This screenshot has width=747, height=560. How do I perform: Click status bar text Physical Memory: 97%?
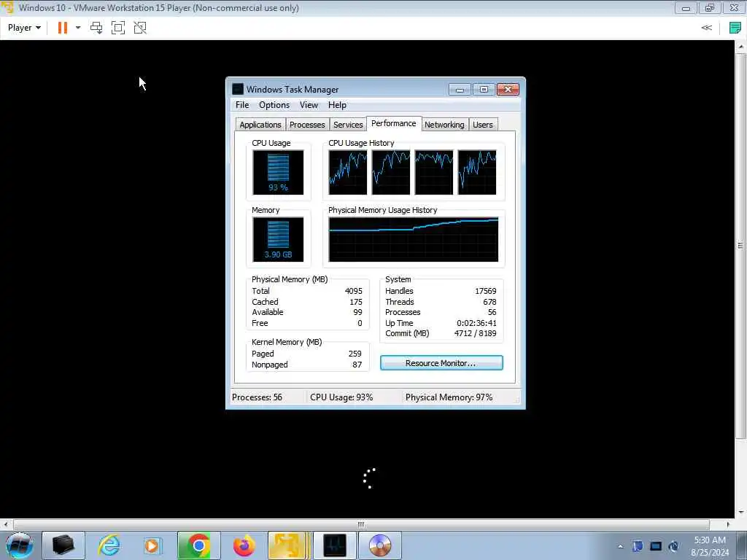coord(449,397)
